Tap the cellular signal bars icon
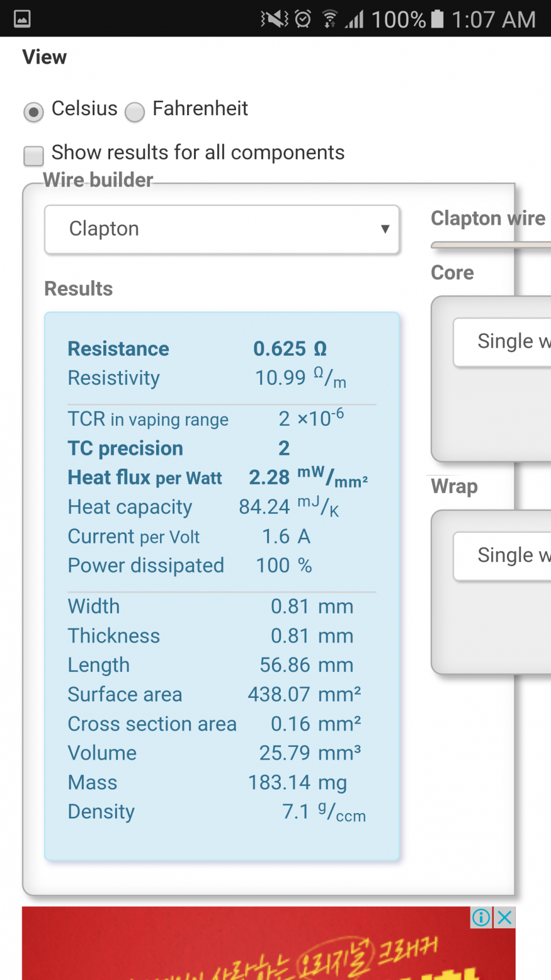The width and height of the screenshot is (551, 980). [x=355, y=20]
